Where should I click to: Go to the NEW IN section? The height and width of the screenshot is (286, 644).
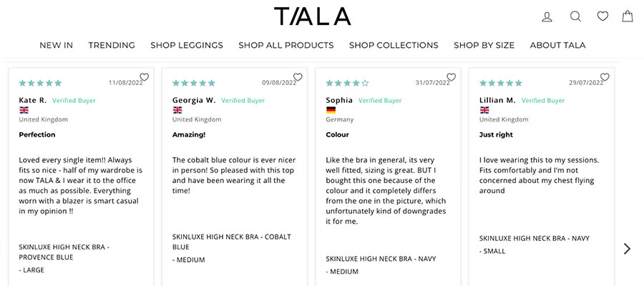[x=56, y=45]
